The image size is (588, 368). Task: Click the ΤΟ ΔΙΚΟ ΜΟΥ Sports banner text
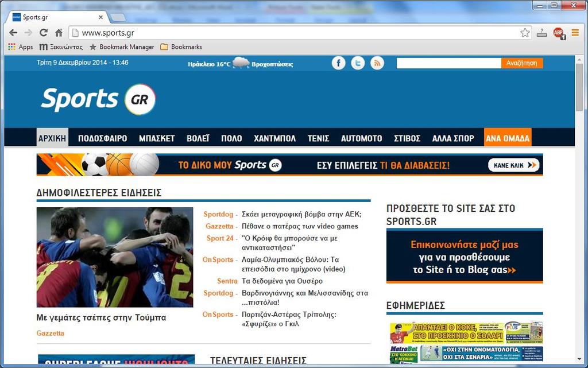coord(230,165)
